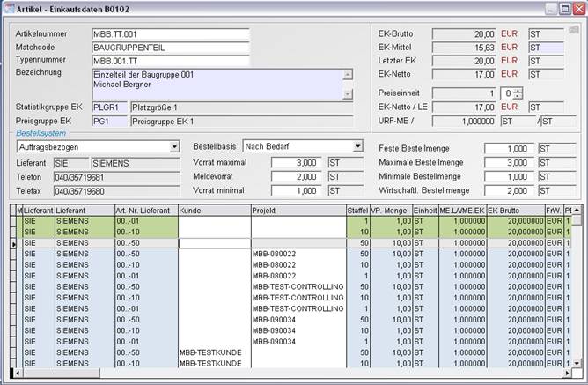This screenshot has height=385, width=588.
Task: Edit the Feste Bestellmenge value field
Action: [510, 148]
